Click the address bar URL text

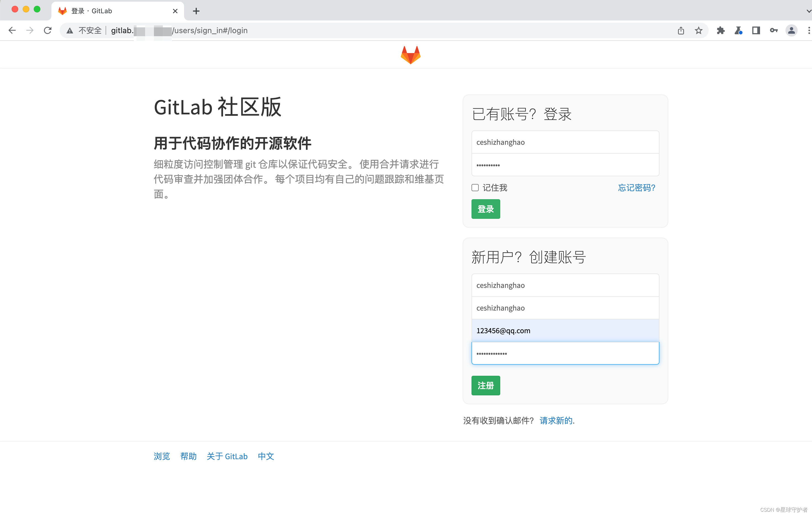(x=179, y=31)
